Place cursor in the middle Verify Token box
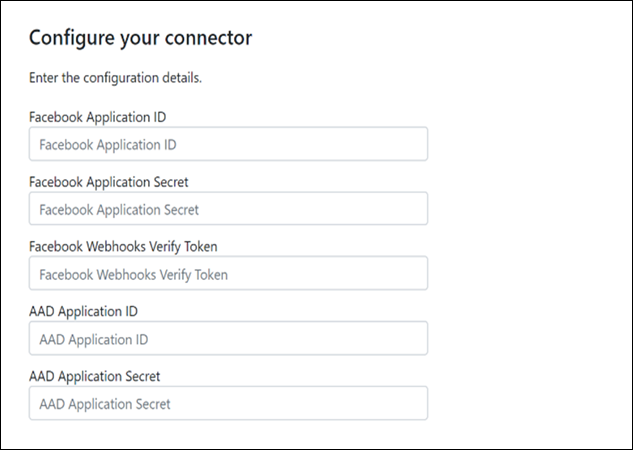Viewport: 633px width, 450px height. [300, 274]
